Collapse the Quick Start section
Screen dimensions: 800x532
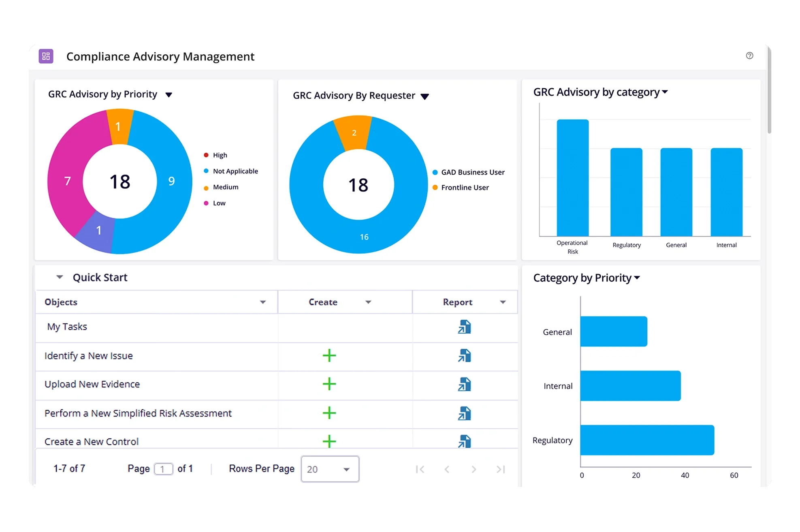[60, 277]
